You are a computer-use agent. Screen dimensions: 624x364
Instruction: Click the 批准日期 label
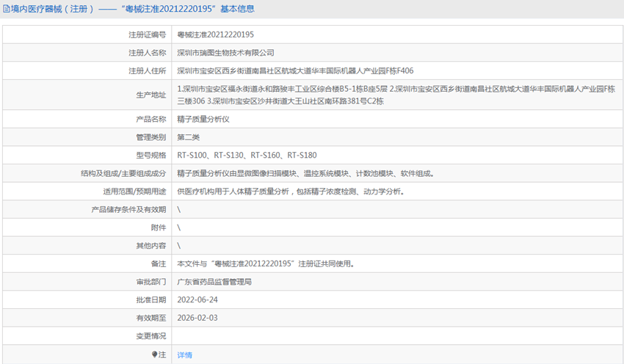[150, 300]
